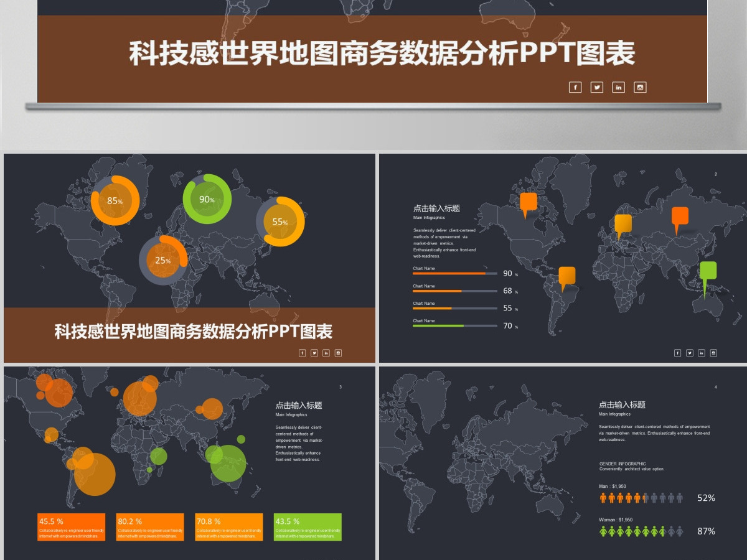Click the 70.8 % yellow stat box
The height and width of the screenshot is (560, 747).
(229, 527)
